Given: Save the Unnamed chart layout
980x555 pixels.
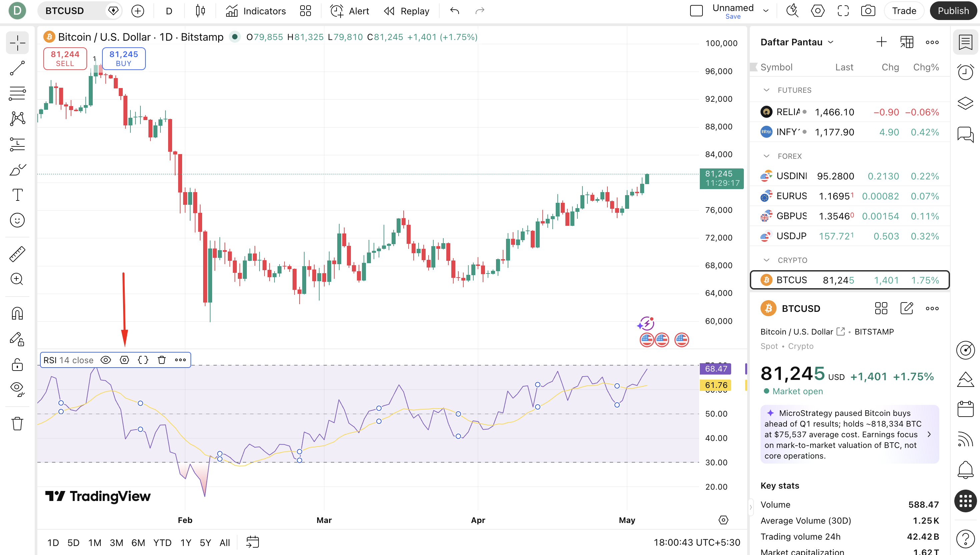Looking at the screenshot, I should click(x=733, y=16).
